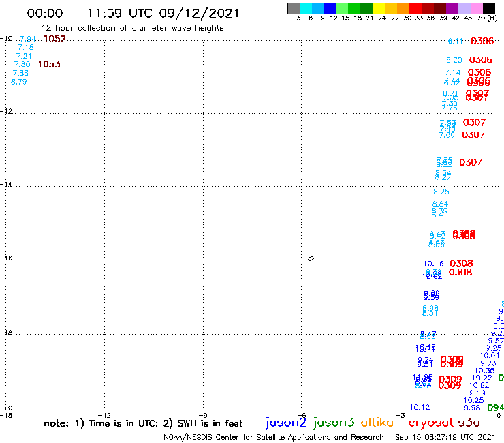
Task: Click the time label '1052'
Action: pyautogui.click(x=54, y=39)
